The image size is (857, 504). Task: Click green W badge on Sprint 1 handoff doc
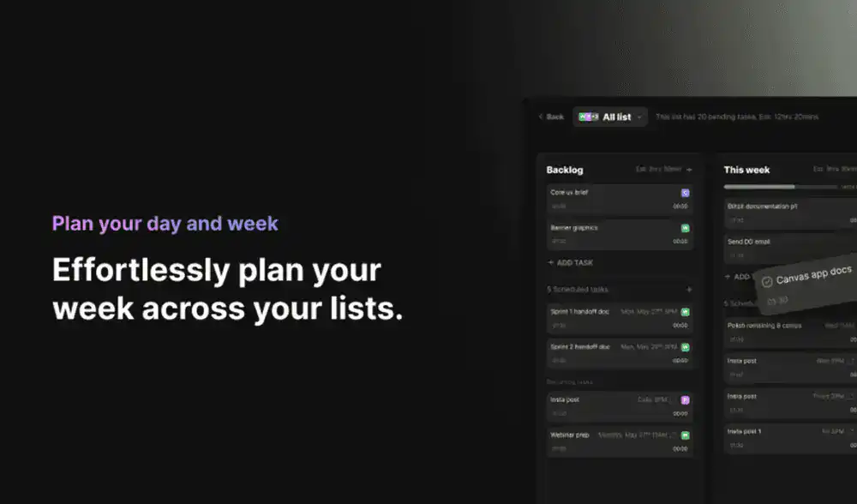tap(685, 312)
